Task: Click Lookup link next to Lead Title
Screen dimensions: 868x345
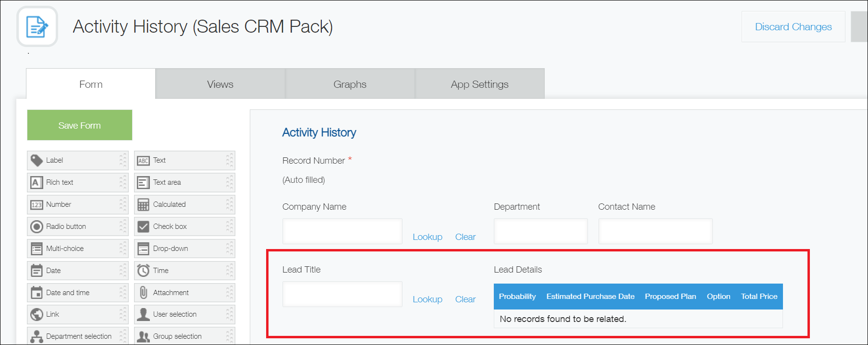Action: click(x=427, y=299)
